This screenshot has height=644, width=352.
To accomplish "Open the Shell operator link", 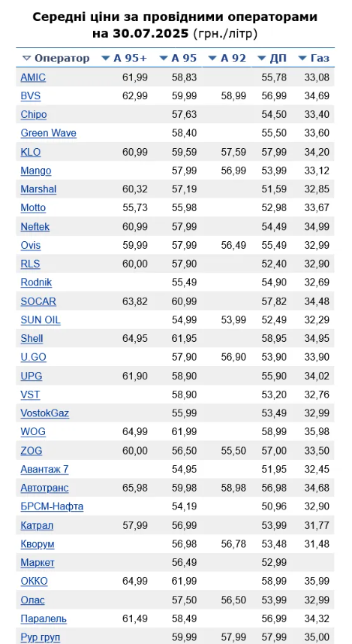I will (32, 338).
